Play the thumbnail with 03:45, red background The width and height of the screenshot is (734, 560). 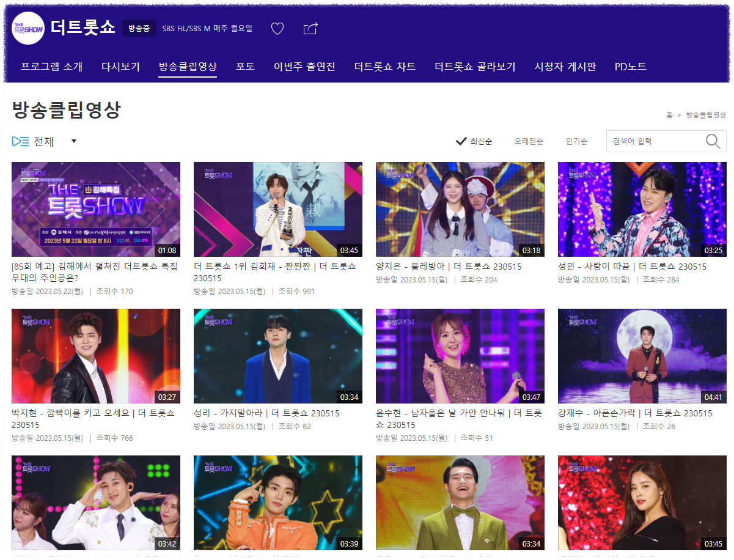click(x=642, y=503)
